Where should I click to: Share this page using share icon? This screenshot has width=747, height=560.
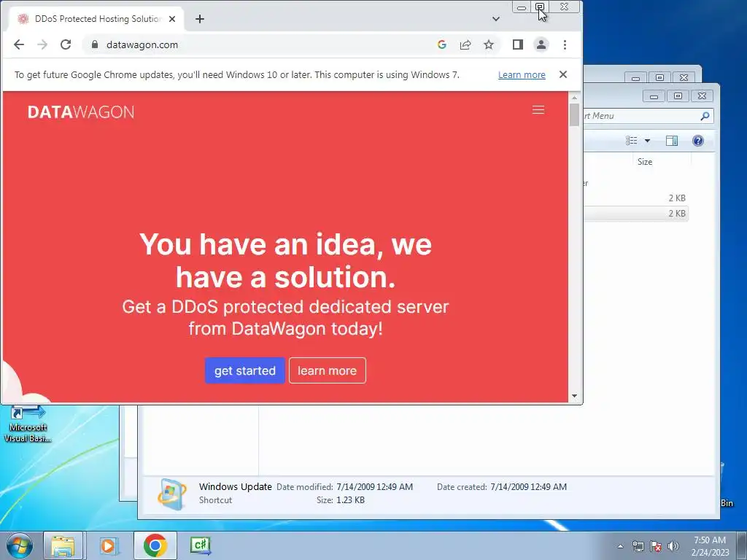coord(465,44)
